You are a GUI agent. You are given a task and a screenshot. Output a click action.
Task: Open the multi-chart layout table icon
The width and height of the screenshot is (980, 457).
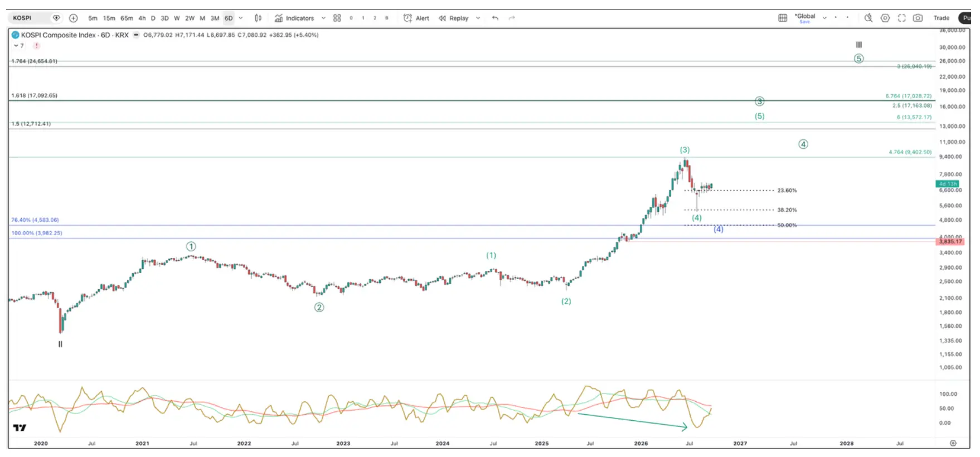[x=783, y=18]
